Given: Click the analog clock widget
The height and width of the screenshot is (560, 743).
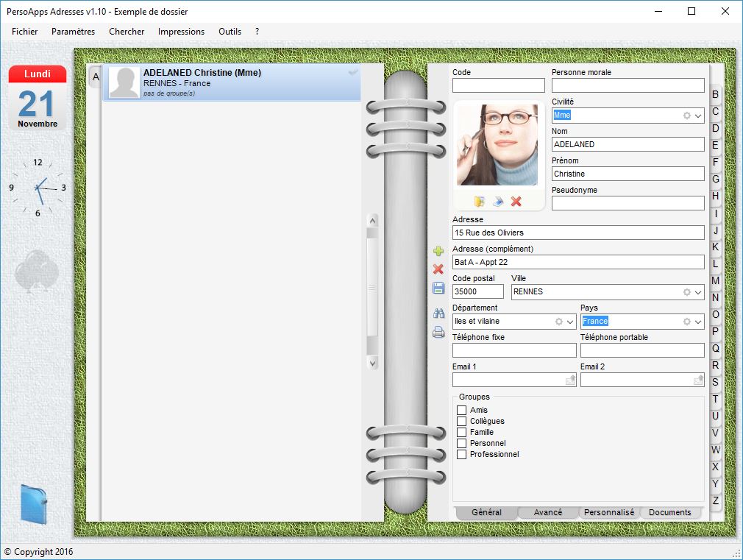Looking at the screenshot, I should tap(38, 188).
